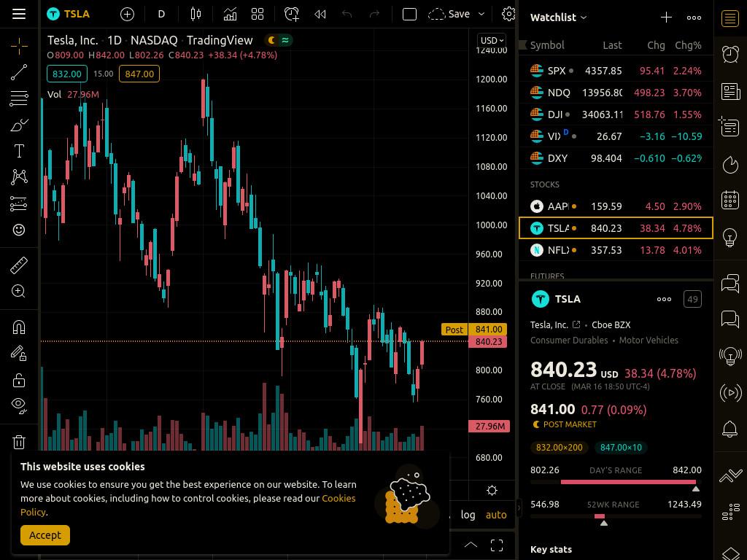Select the text annotation tool

[x=19, y=151]
